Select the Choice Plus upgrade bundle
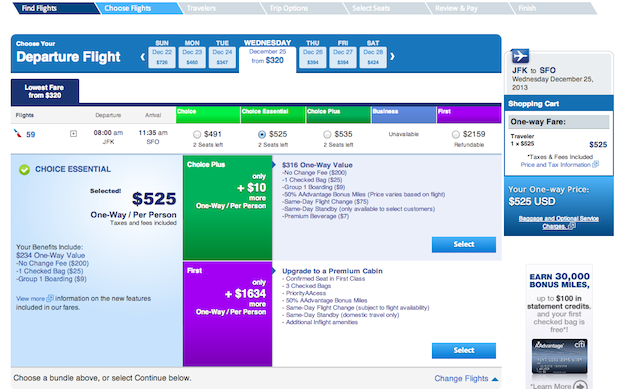This screenshot has height=389, width=624. pos(464,244)
